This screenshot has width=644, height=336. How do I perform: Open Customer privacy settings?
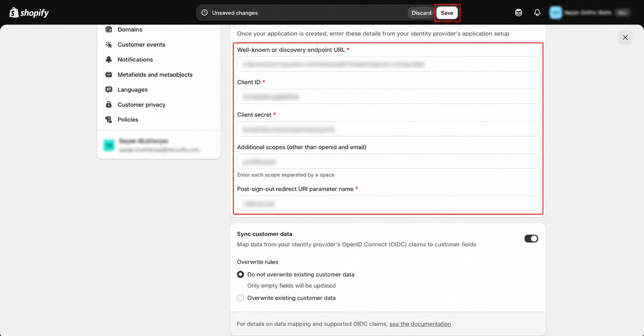tap(141, 105)
